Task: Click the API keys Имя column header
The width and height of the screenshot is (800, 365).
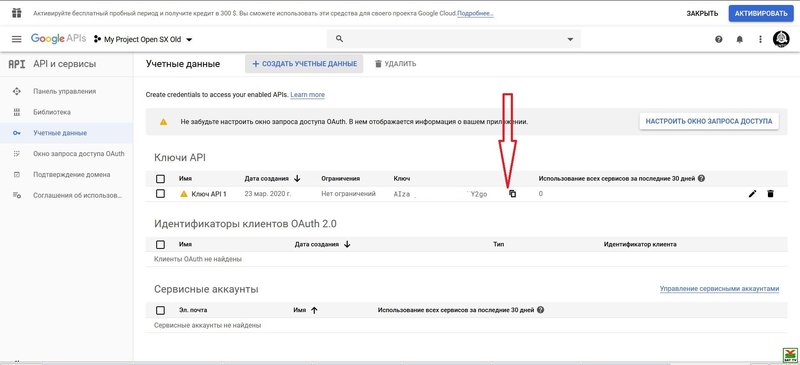Action: pyautogui.click(x=185, y=179)
